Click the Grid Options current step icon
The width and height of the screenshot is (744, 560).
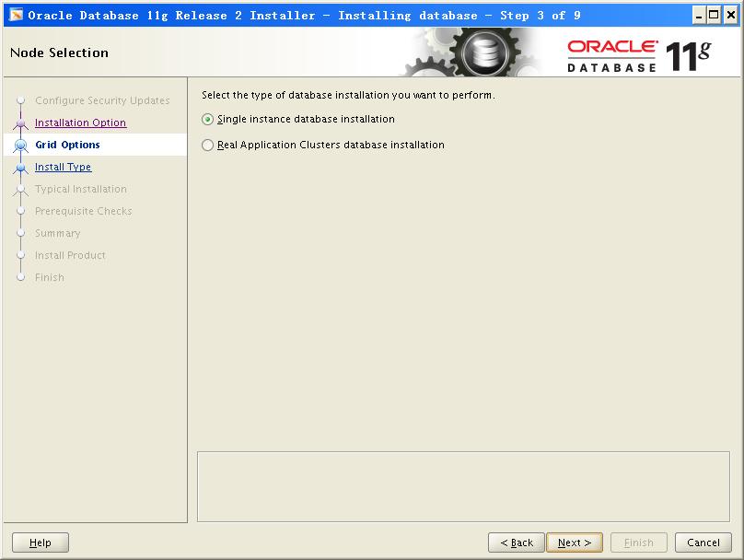click(x=20, y=146)
